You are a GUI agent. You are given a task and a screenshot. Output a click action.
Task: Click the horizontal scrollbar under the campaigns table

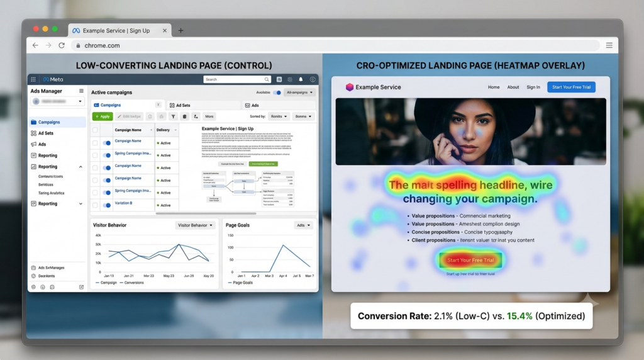click(x=206, y=214)
